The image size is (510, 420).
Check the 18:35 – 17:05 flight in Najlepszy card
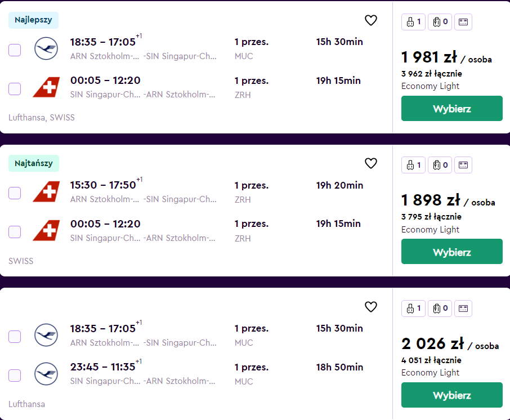pos(15,50)
